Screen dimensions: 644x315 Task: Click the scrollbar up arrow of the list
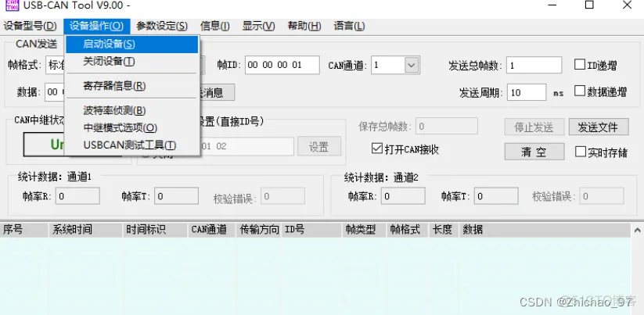tap(638, 230)
